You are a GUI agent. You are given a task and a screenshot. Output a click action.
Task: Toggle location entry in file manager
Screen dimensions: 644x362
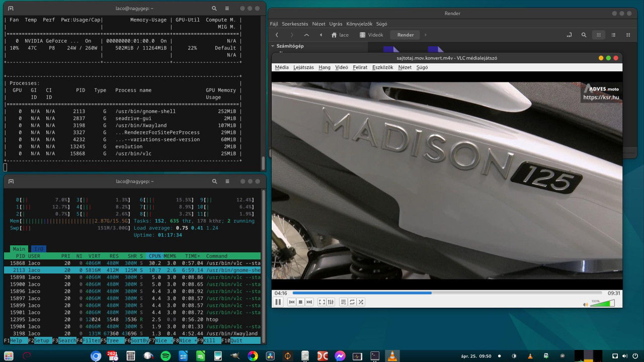[569, 35]
